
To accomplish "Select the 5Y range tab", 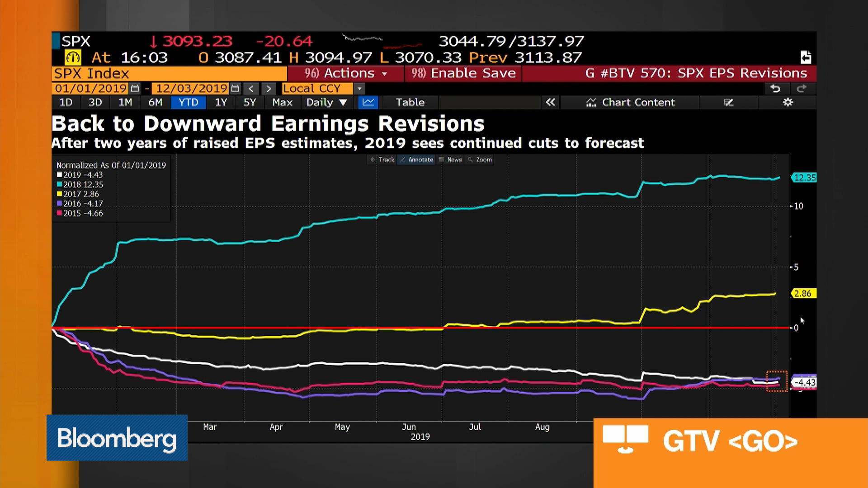I will click(x=250, y=103).
